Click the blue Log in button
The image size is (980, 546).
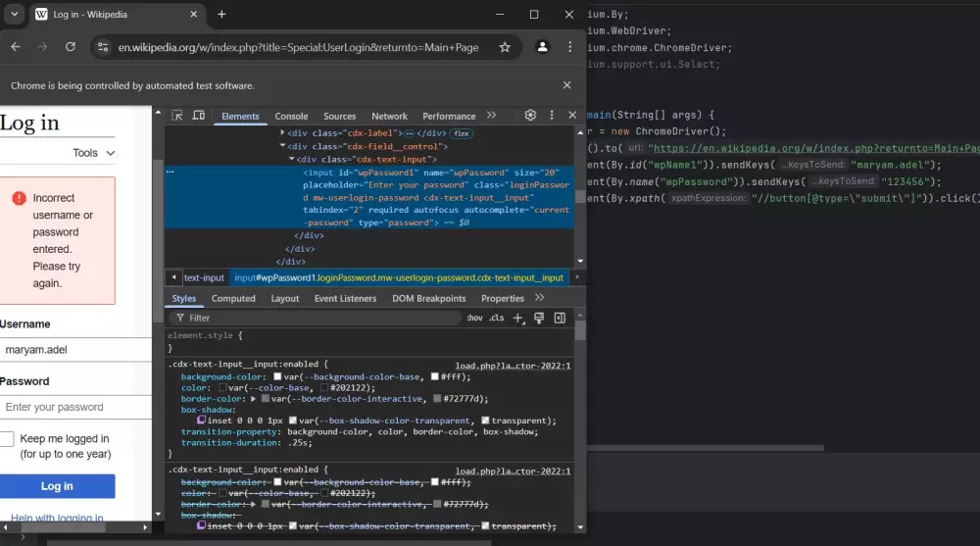[57, 486]
